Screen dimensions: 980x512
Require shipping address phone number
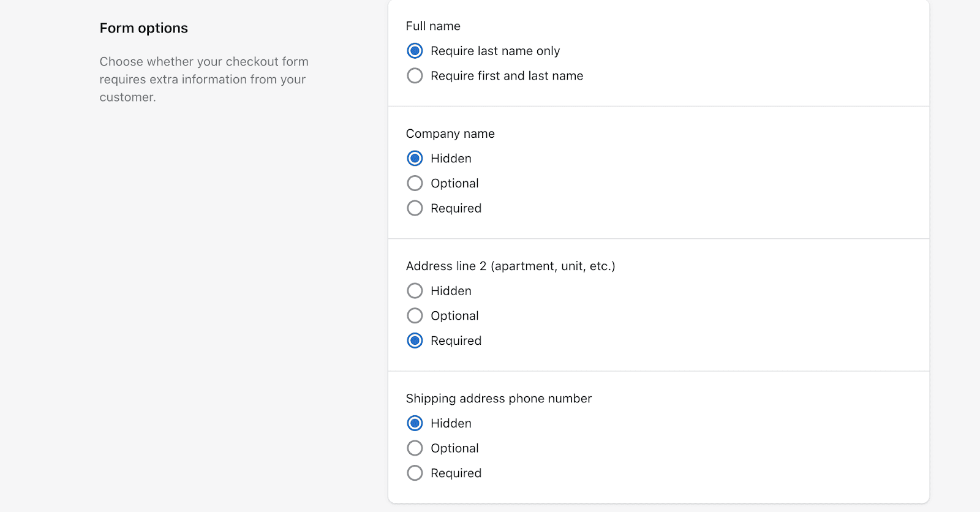tap(415, 473)
